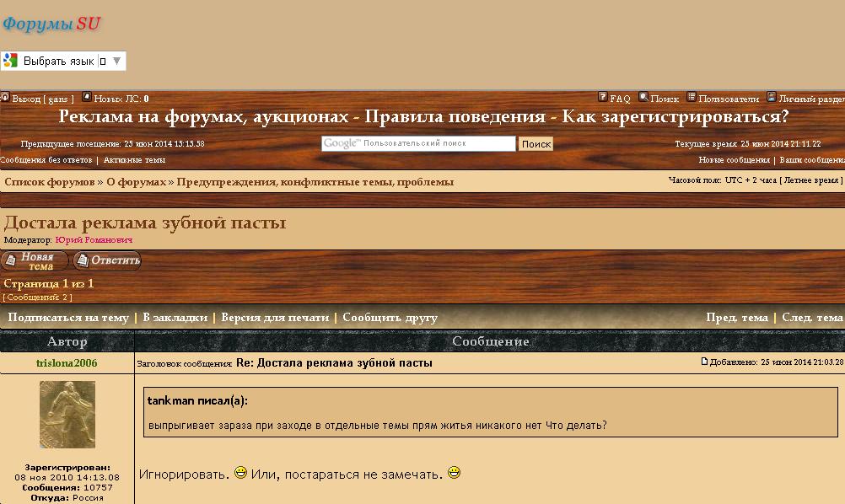
Task: Navigate to След. тема link
Action: pyautogui.click(x=811, y=318)
